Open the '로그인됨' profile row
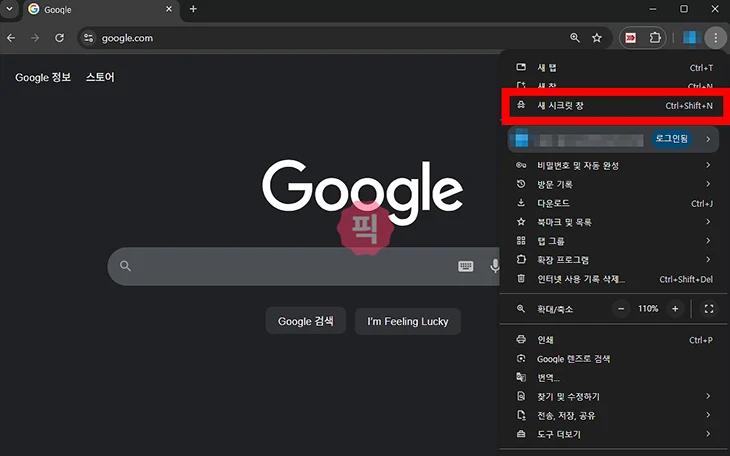 (x=613, y=139)
